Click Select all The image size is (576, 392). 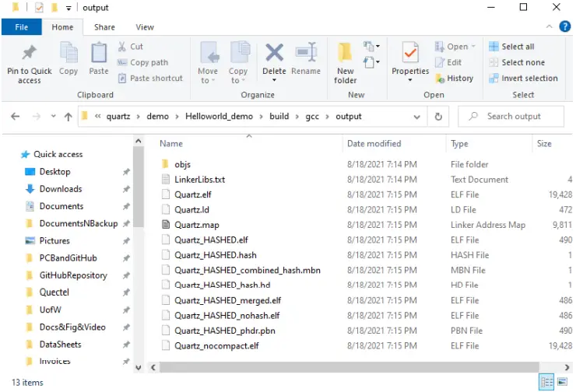tap(511, 47)
